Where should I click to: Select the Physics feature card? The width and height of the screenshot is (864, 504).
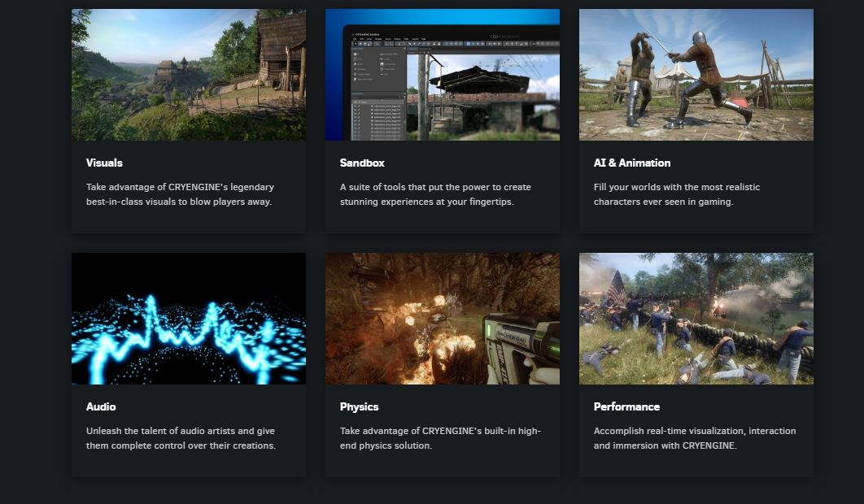coord(442,362)
